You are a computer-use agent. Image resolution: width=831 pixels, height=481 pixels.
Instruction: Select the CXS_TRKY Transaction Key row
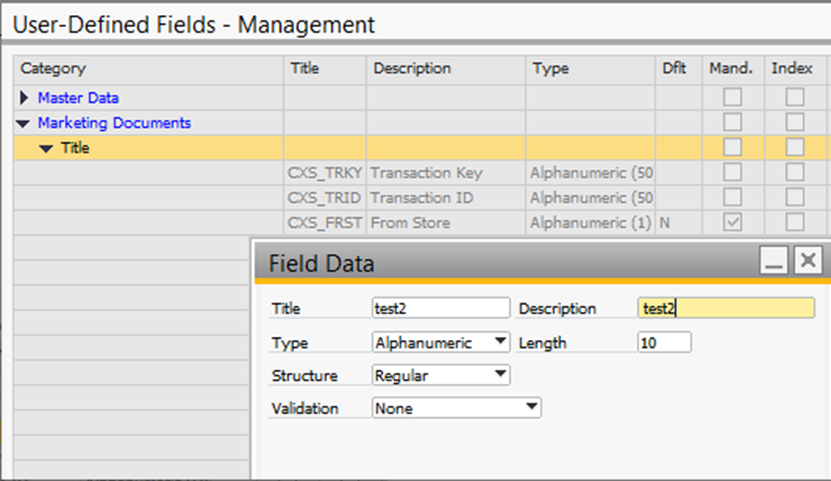coord(421,173)
